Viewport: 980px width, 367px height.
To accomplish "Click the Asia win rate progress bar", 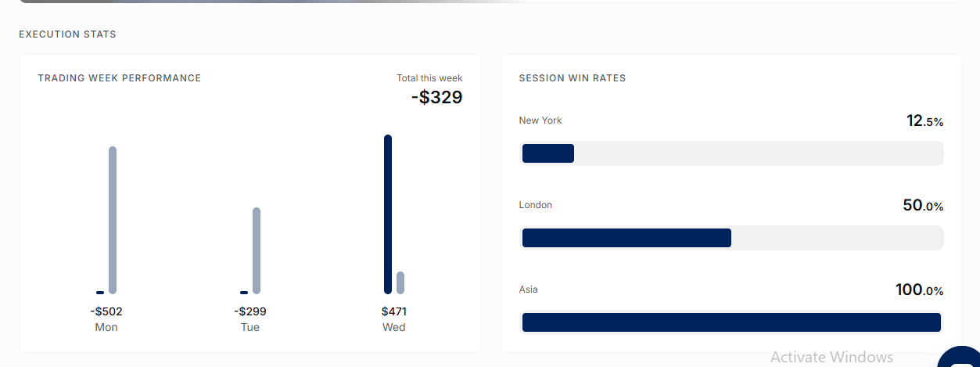I will coord(732,322).
